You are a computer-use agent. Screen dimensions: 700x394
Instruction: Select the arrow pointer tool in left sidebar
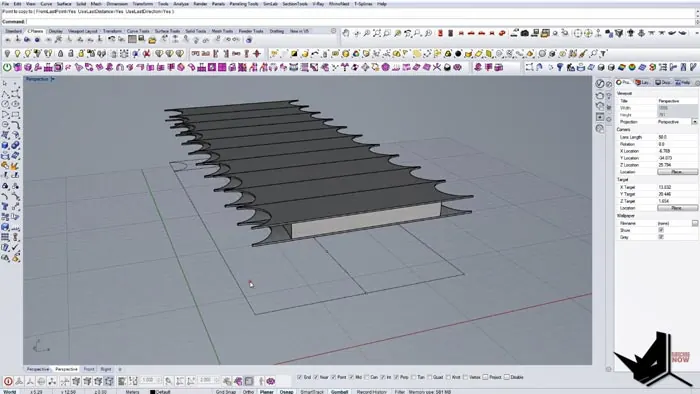(5, 83)
